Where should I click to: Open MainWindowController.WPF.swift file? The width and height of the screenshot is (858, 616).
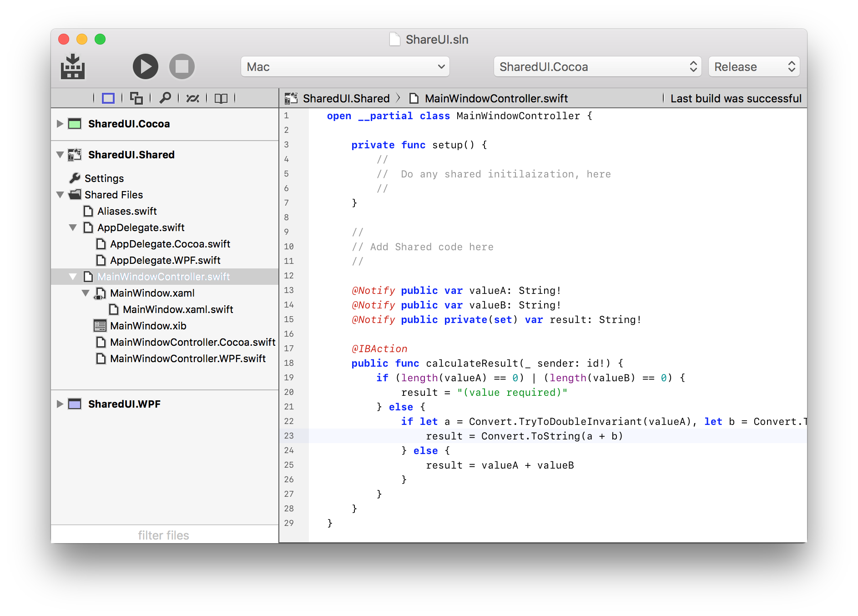(188, 358)
